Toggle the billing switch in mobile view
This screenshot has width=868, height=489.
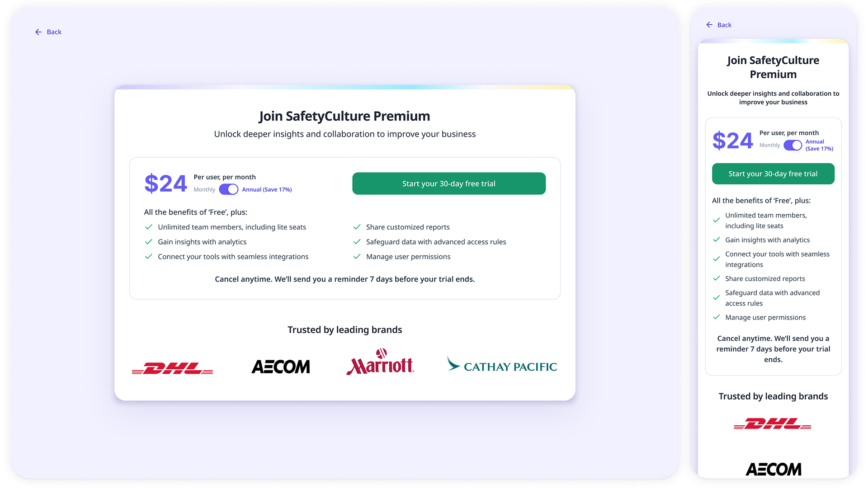(x=793, y=145)
